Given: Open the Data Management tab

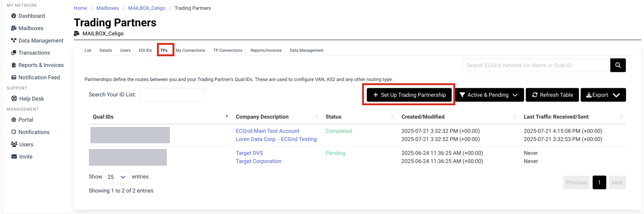Looking at the screenshot, I should 307,50.
